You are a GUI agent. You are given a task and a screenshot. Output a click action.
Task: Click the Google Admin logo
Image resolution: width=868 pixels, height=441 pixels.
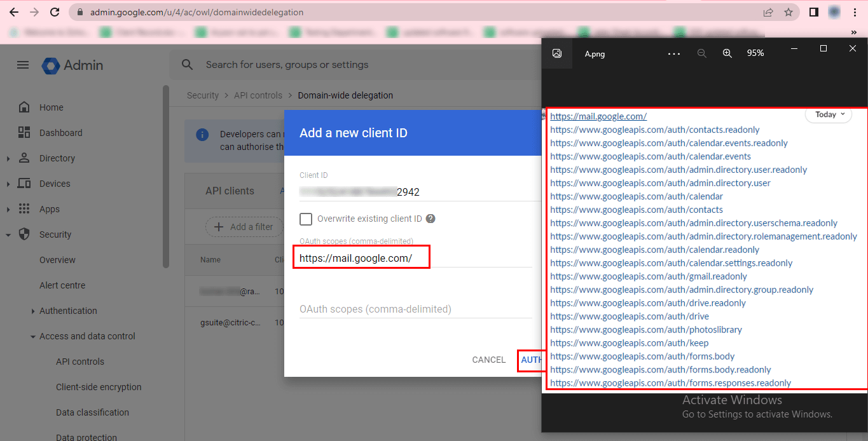click(72, 65)
